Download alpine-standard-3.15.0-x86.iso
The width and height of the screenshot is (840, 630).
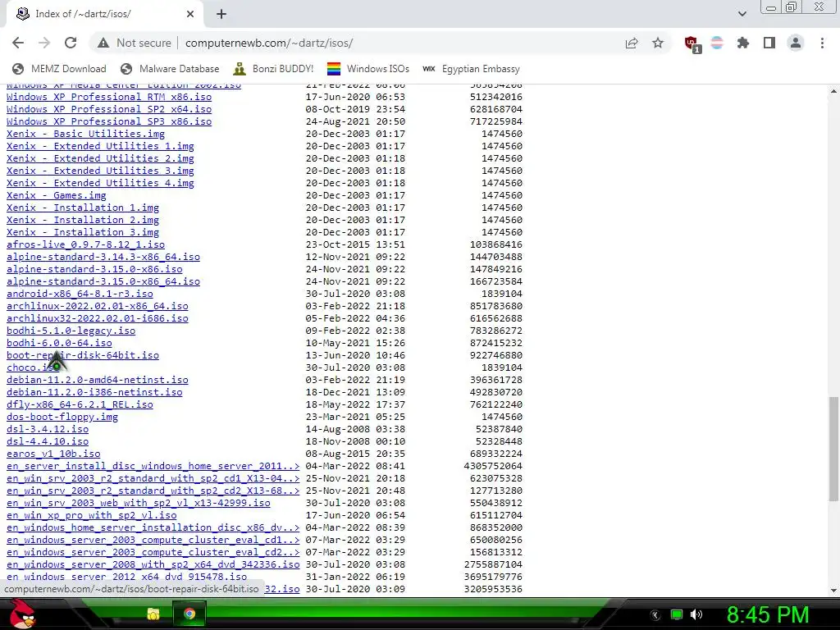tap(94, 269)
